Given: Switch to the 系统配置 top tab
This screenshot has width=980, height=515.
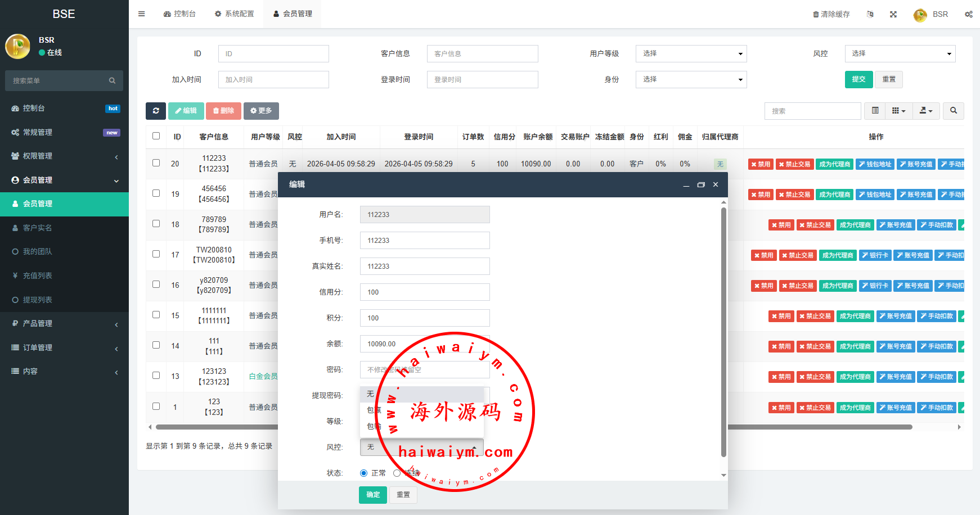Looking at the screenshot, I should (x=234, y=14).
